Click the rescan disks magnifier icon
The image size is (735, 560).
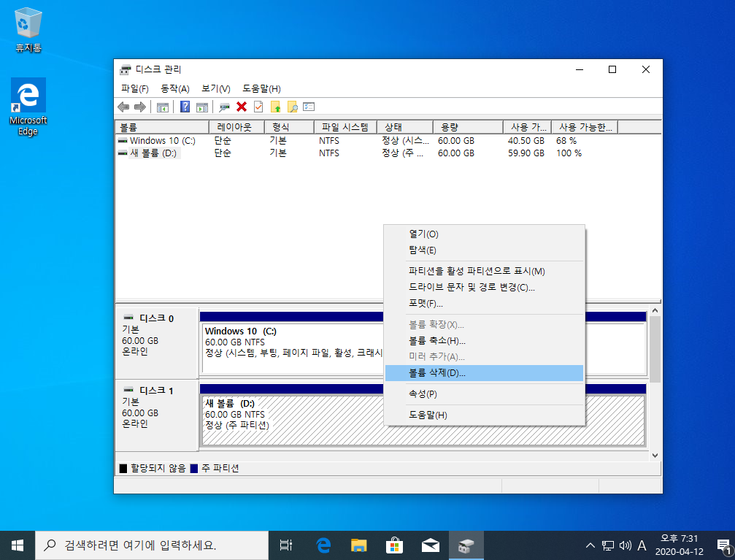(x=225, y=107)
